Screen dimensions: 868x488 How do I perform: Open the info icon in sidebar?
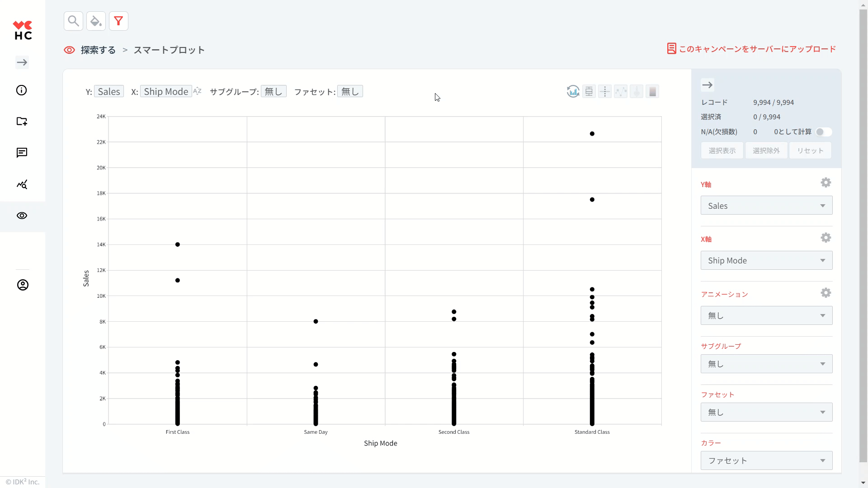[22, 90]
